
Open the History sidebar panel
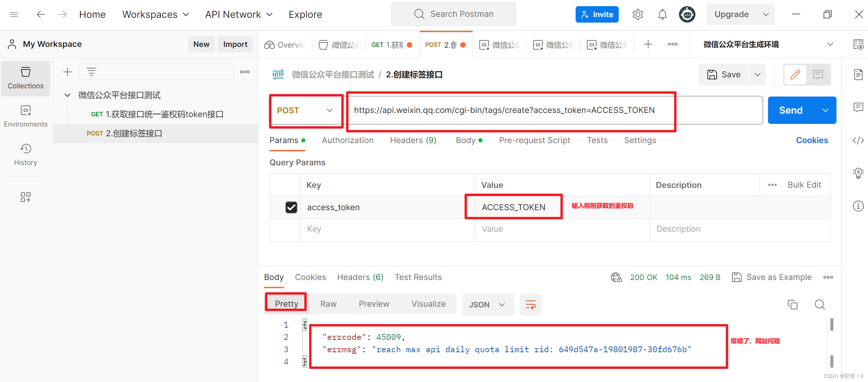(26, 155)
